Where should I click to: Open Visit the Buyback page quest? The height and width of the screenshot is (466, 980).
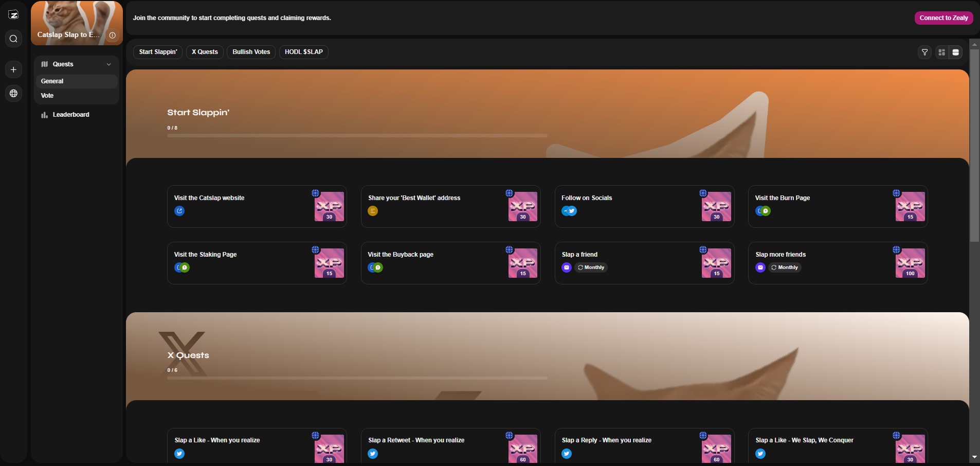click(450, 263)
